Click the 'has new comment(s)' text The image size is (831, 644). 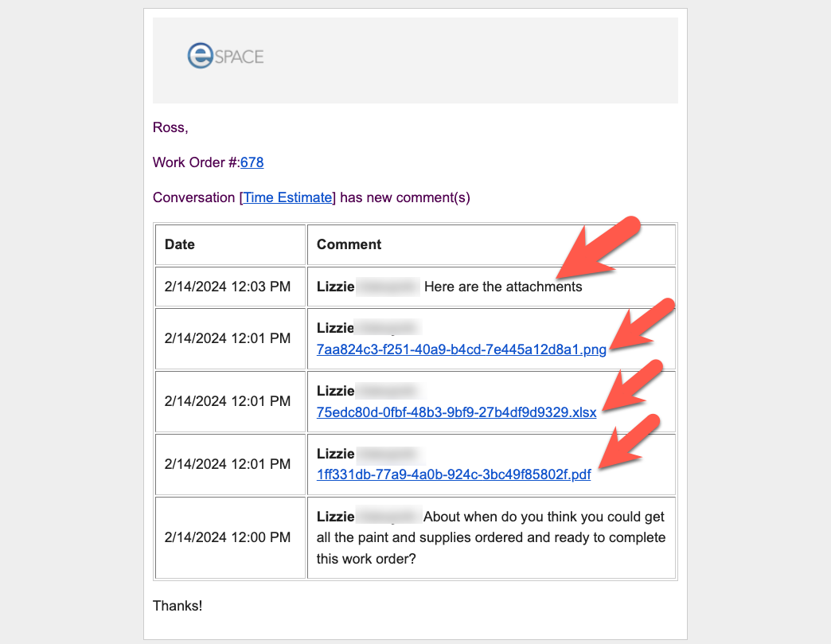pyautogui.click(x=404, y=197)
